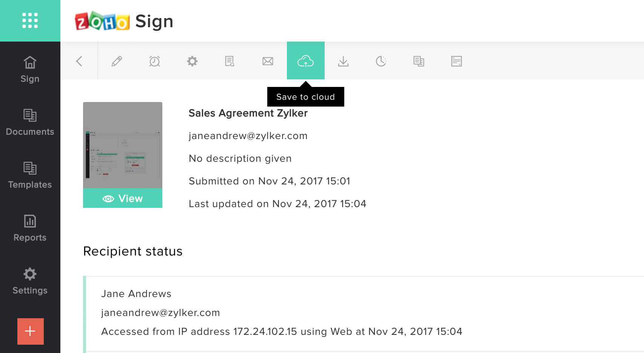Open the document details icon on toolbar
644x353 pixels.
456,60
